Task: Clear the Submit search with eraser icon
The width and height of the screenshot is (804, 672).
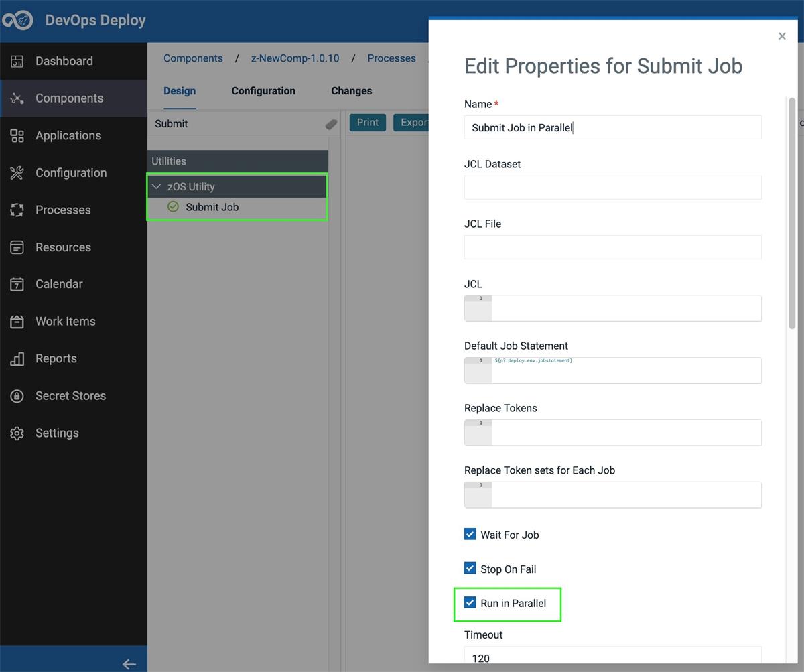Action: [x=331, y=124]
